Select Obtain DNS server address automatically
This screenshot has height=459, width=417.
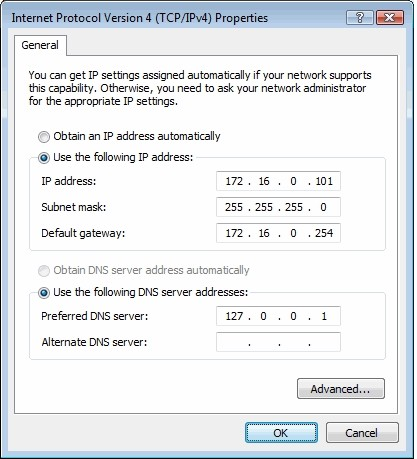(44, 271)
